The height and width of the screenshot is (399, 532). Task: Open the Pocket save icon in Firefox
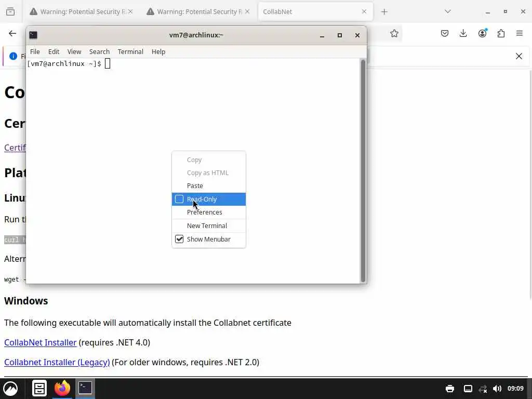(x=445, y=33)
